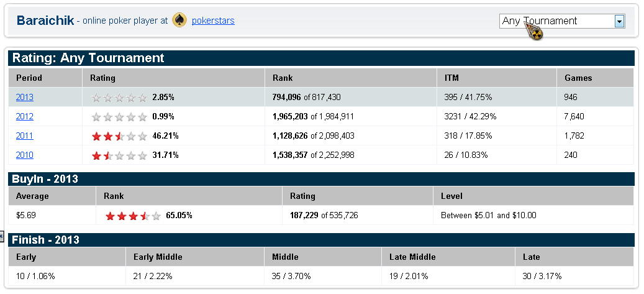Click the 2012 empty star rating icons

119,117
